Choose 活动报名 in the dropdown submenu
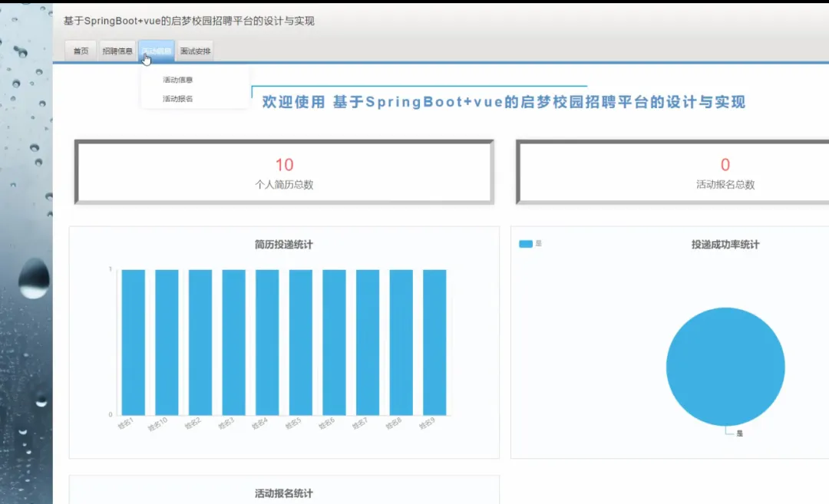The width and height of the screenshot is (829, 504). (177, 99)
